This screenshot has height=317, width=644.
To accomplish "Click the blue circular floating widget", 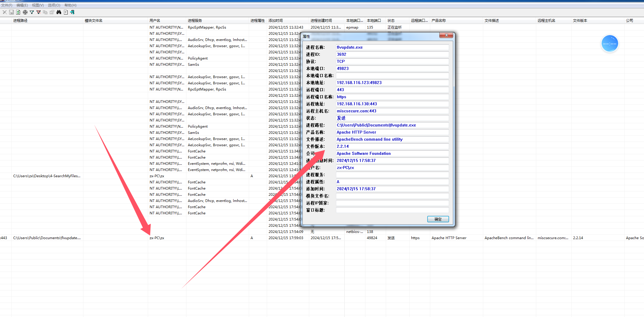I will [610, 44].
